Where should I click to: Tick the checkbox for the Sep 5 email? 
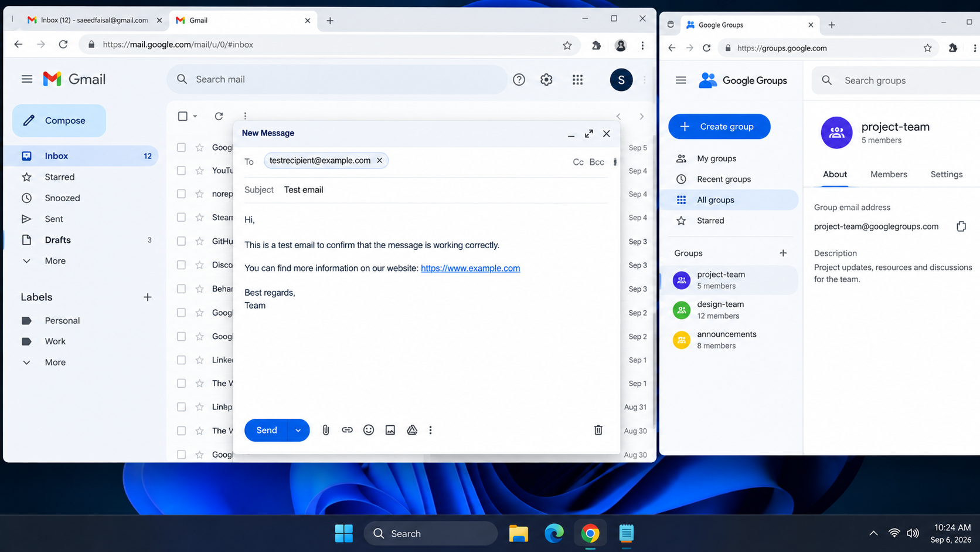click(x=182, y=148)
